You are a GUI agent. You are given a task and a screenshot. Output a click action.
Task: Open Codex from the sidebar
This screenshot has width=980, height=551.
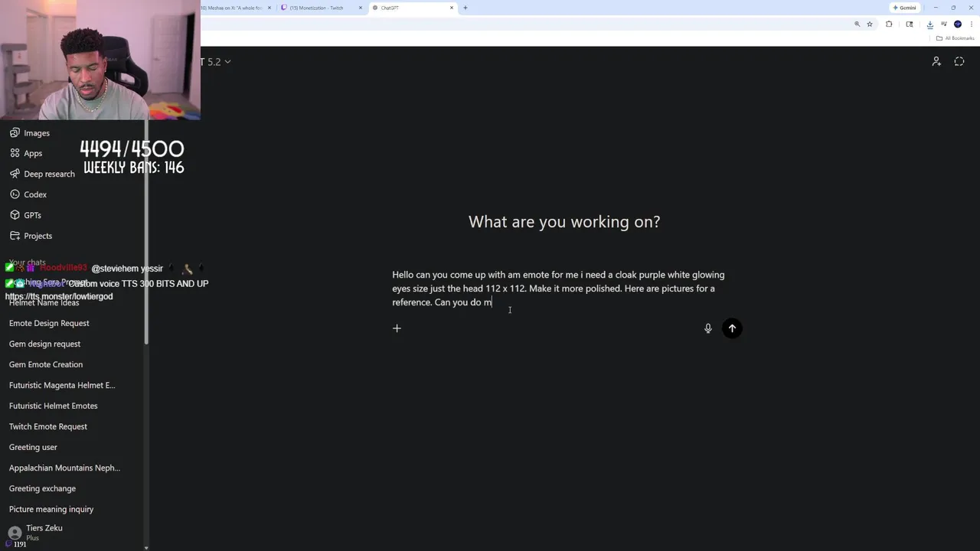28,194
